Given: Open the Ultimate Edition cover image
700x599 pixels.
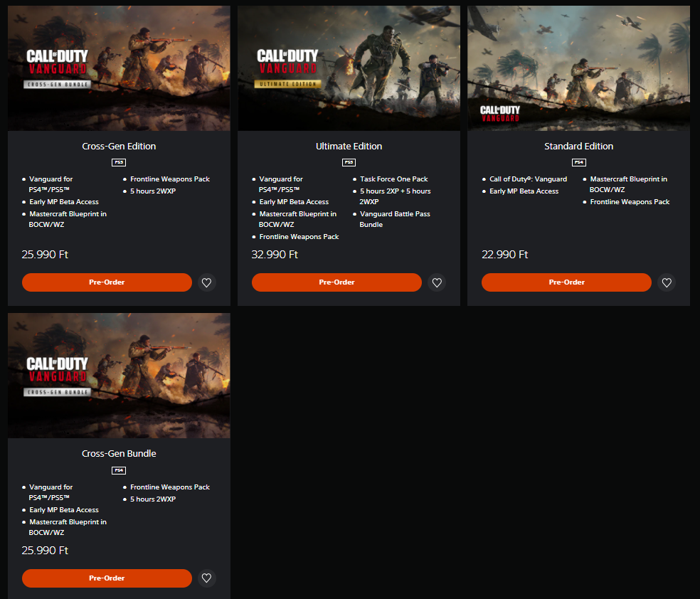Looking at the screenshot, I should pos(349,68).
